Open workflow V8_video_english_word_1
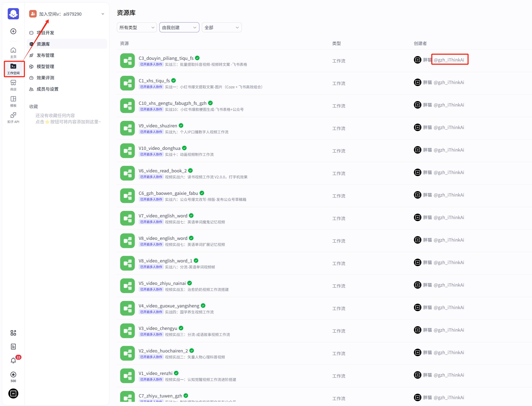The height and width of the screenshot is (406, 532). 165,261
